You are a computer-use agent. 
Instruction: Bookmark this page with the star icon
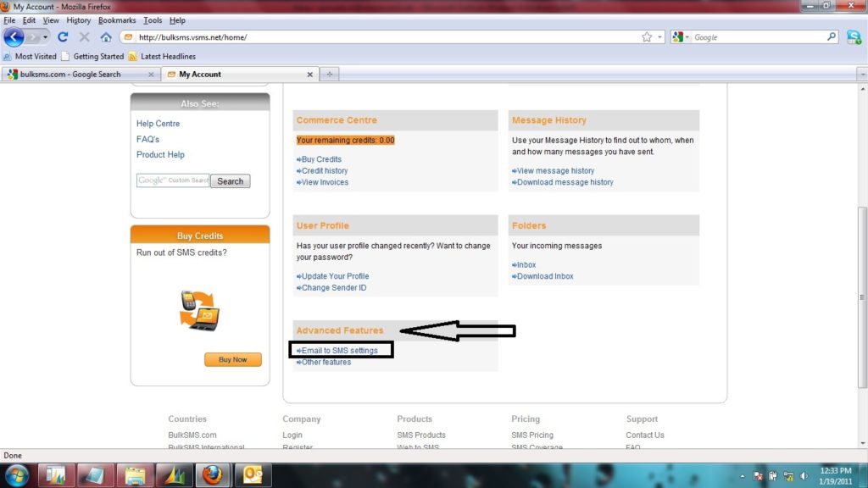coord(647,37)
